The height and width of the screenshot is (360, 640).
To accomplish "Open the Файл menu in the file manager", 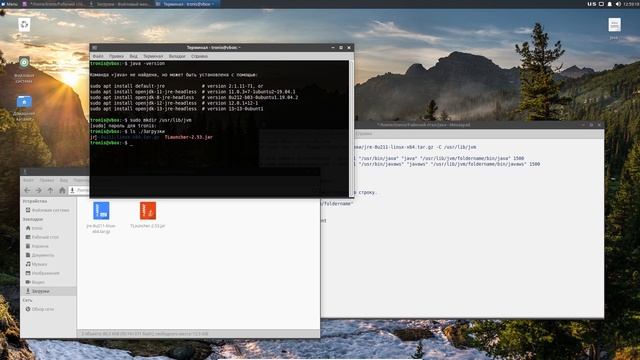I will pos(28,180).
